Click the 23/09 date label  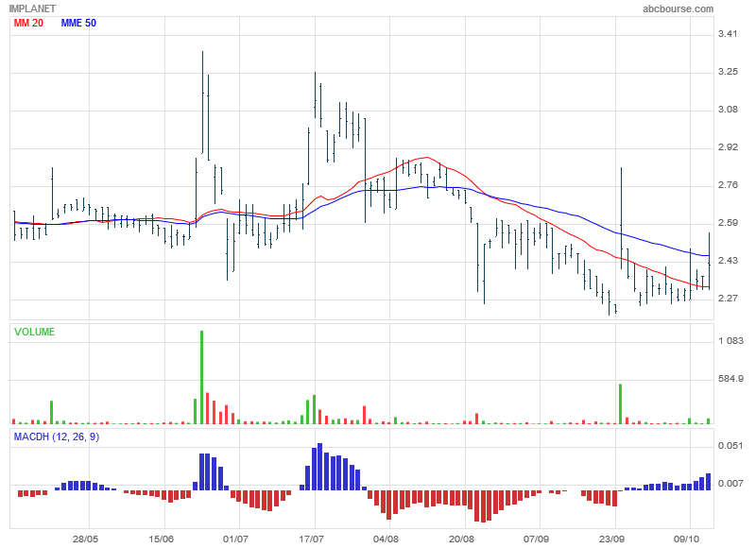(x=611, y=539)
